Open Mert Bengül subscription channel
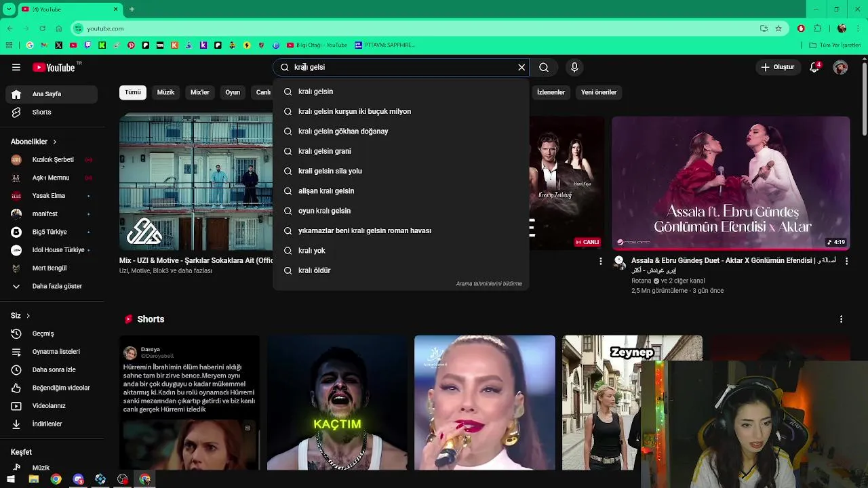Viewport: 868px width, 488px height. point(52,268)
